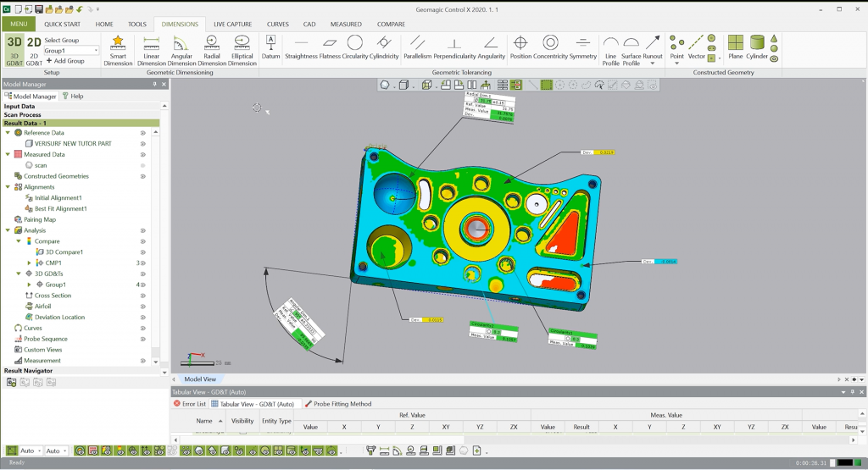Select the Smart Dimension tool
This screenshot has height=470, width=868.
tap(118, 50)
